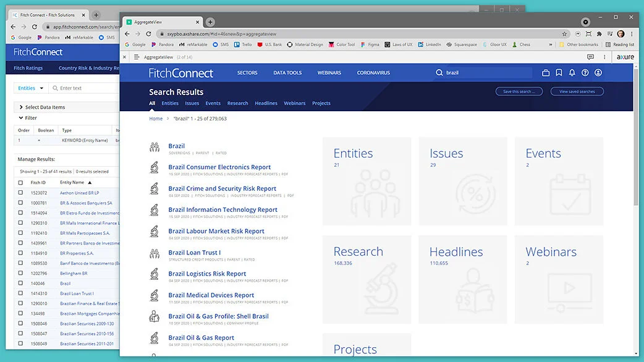Open Reading list in bookmarks bar
Viewport: 644px width, 362px height.
point(620,44)
